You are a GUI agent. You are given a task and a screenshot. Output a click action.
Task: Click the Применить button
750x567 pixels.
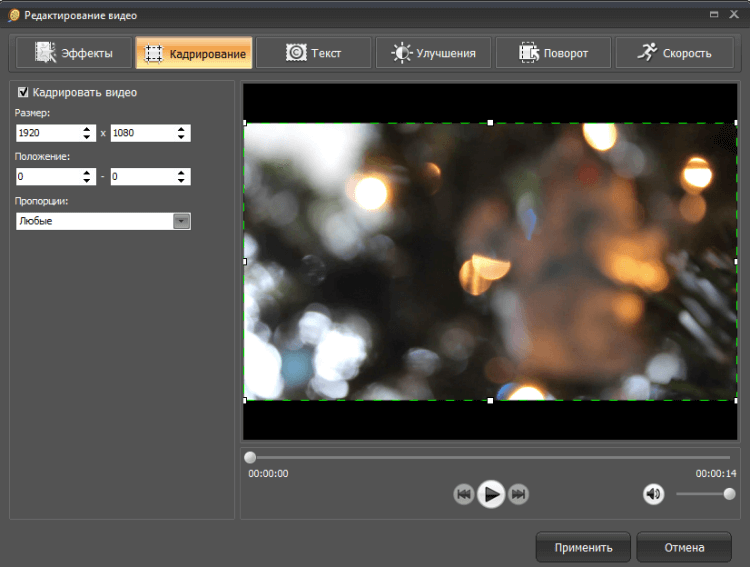pyautogui.click(x=583, y=547)
